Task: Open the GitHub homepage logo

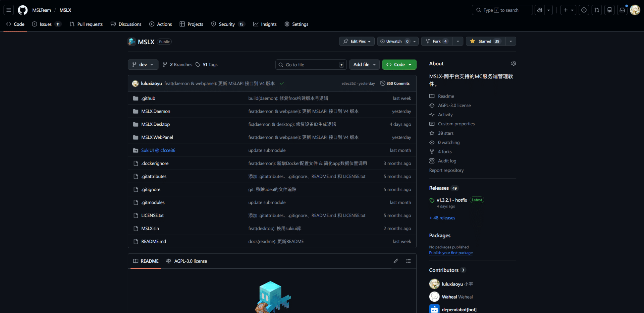Action: (x=22, y=10)
